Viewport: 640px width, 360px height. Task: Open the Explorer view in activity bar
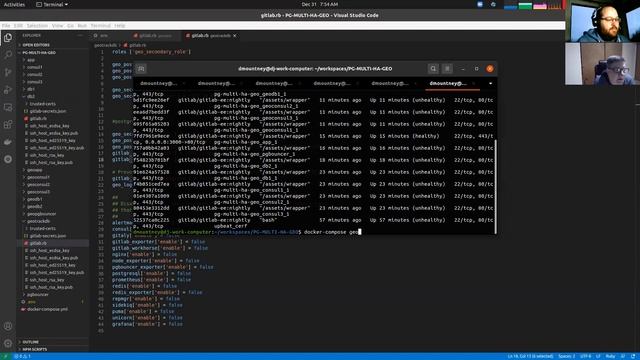coord(8,38)
